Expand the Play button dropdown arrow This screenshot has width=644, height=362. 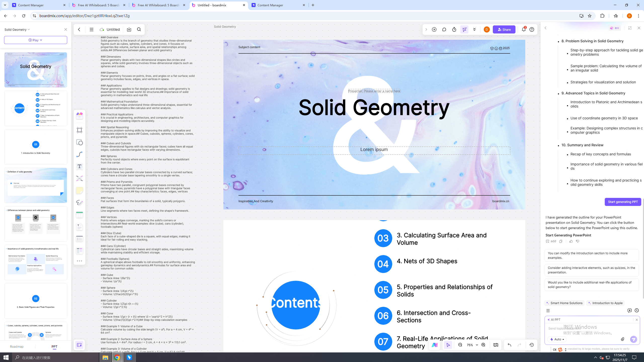[x=41, y=40]
